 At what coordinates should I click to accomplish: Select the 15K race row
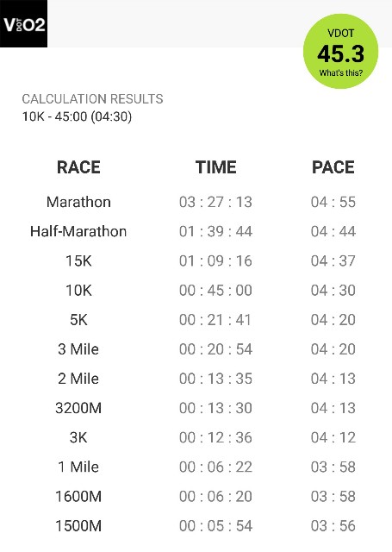[x=196, y=260]
